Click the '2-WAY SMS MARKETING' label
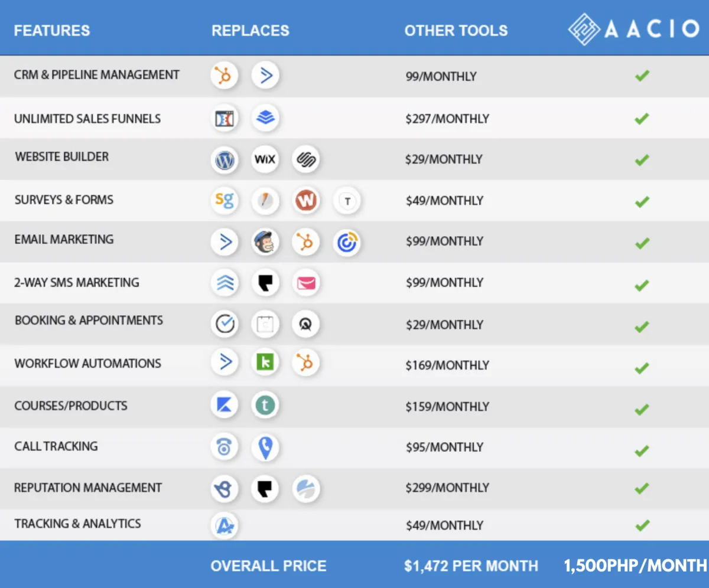The image size is (709, 588). 77,282
